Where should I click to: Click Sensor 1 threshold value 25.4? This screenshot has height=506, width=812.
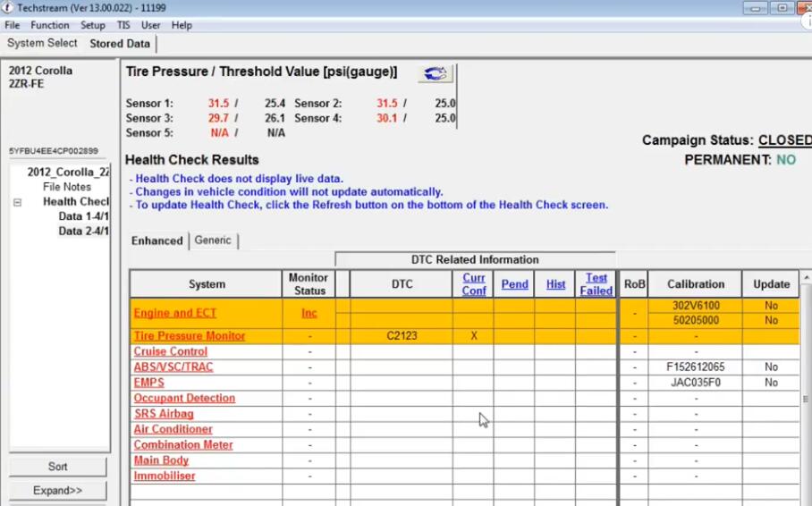pyautogui.click(x=275, y=103)
